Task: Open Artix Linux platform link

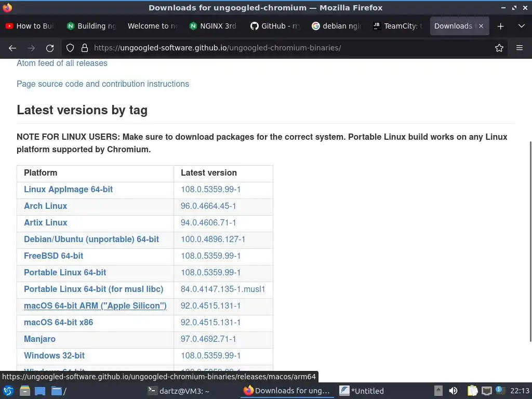Action: 46,222
